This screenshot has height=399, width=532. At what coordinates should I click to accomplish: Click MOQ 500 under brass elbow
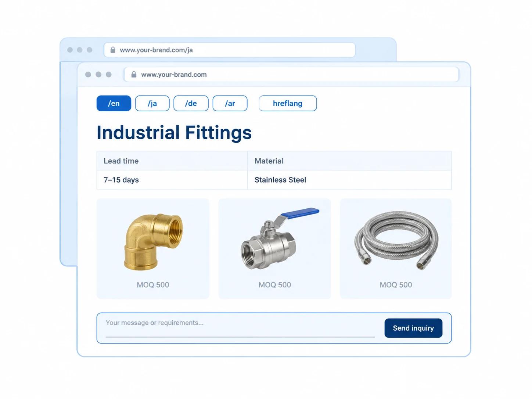(153, 285)
